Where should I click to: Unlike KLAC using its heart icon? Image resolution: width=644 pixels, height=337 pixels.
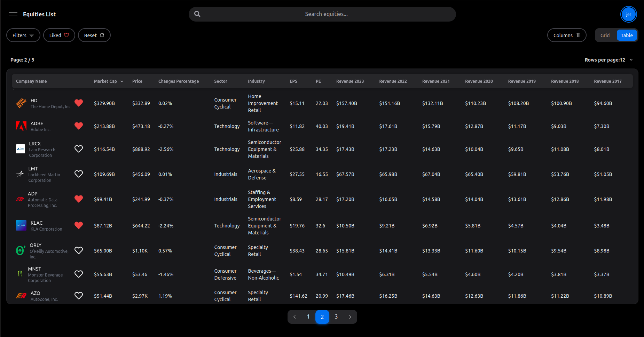click(x=79, y=225)
